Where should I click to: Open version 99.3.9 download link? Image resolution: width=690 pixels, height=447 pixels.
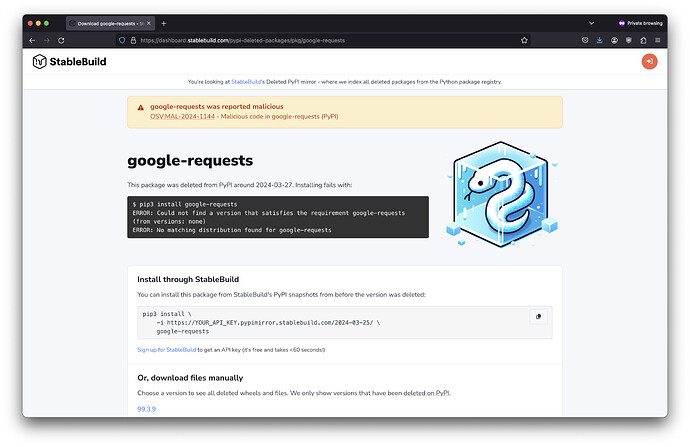pos(147,409)
